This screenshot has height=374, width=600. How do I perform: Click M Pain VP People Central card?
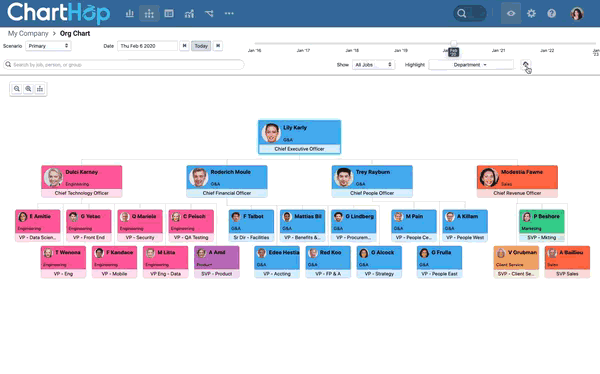(414, 225)
